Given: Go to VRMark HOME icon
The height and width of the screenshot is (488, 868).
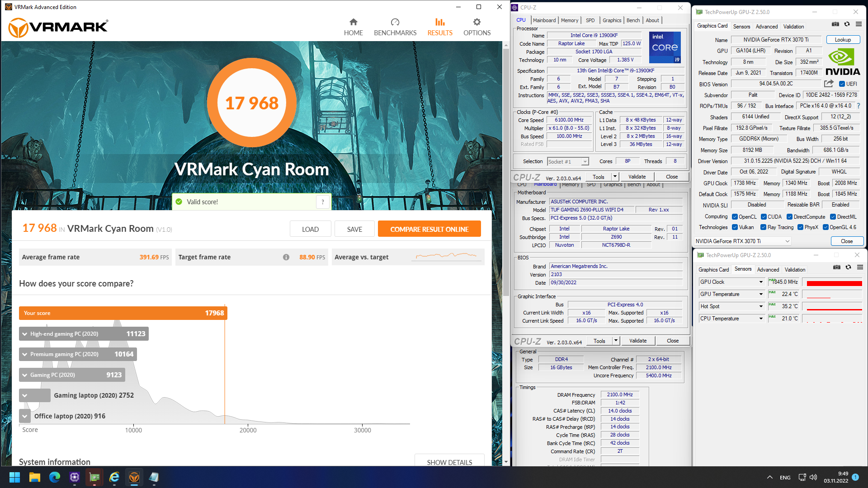Looking at the screenshot, I should tap(354, 22).
